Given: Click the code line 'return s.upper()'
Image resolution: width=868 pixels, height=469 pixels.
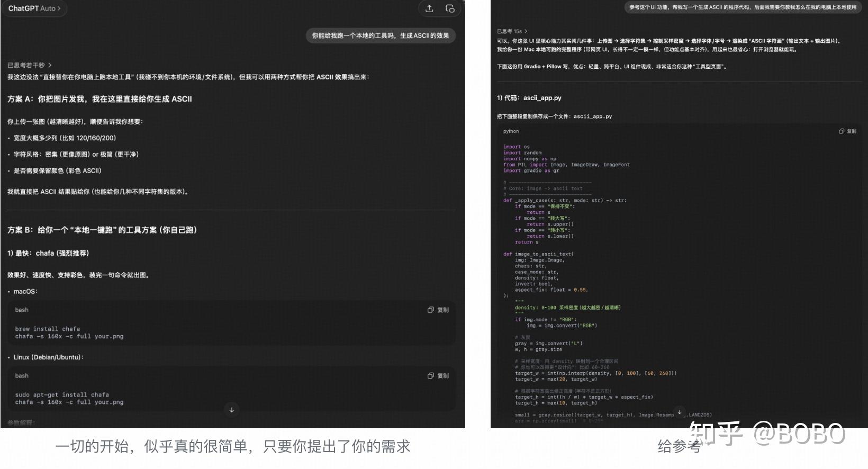Looking at the screenshot, I should tap(550, 224).
